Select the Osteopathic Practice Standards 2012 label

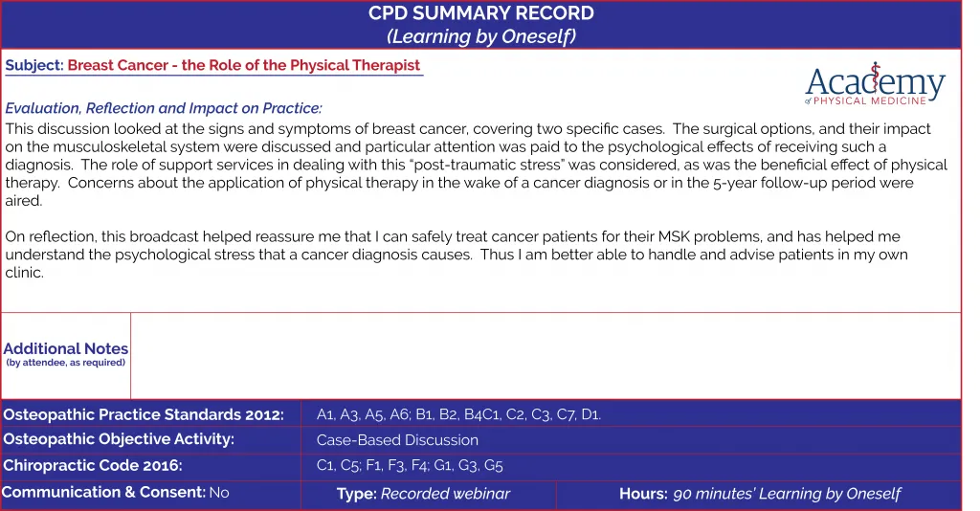tap(144, 414)
